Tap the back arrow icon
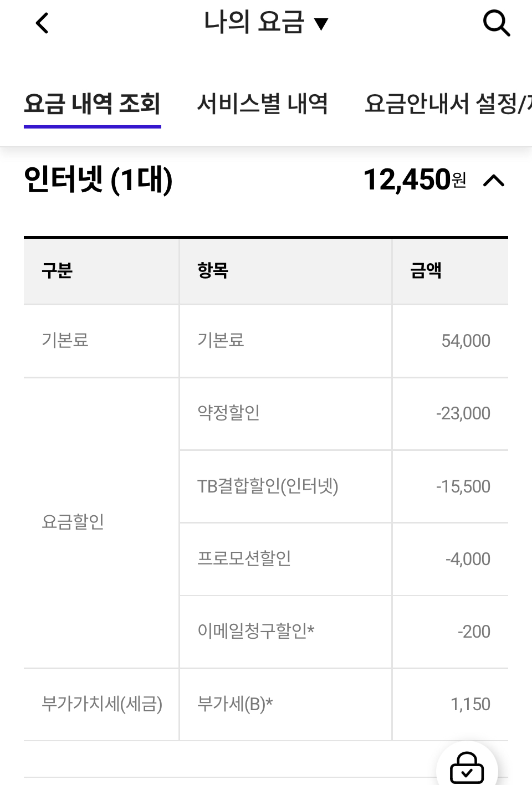Screen dimensions: 532x785 42,23
